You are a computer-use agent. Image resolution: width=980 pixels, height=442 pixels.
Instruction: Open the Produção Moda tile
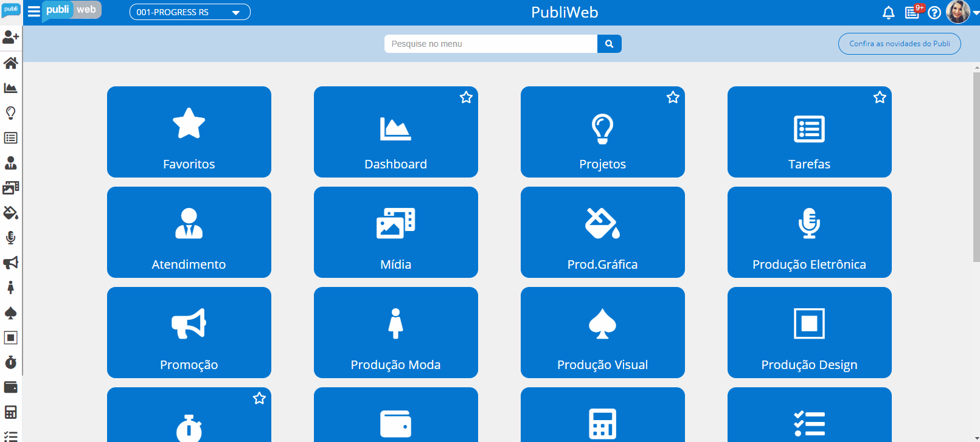(396, 333)
